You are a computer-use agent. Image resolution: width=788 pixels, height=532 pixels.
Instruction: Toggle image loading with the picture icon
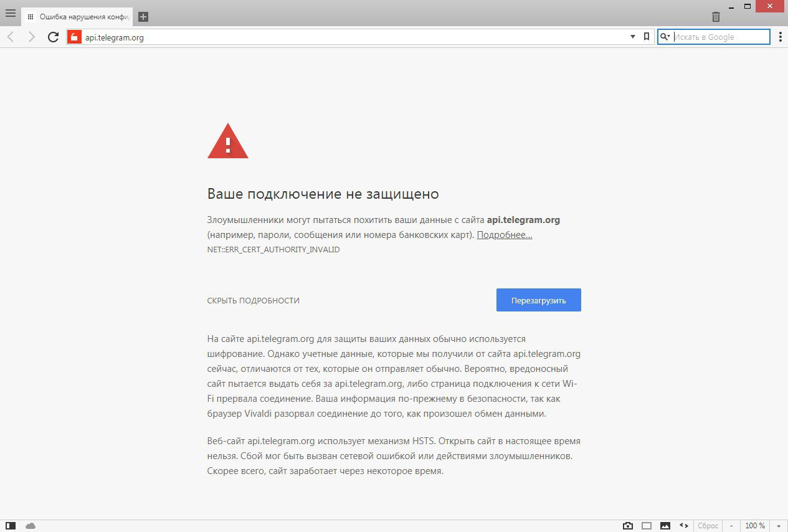click(665, 526)
